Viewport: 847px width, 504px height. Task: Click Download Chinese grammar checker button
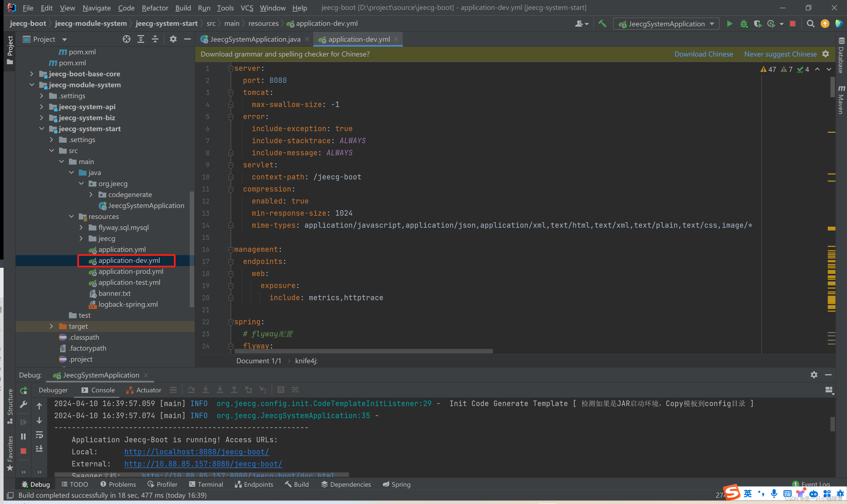[703, 55]
